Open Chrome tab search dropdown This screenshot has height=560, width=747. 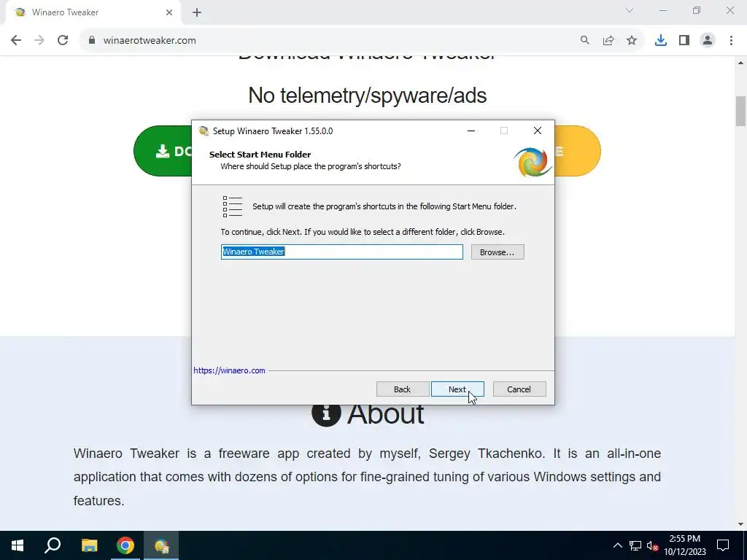[630, 10]
